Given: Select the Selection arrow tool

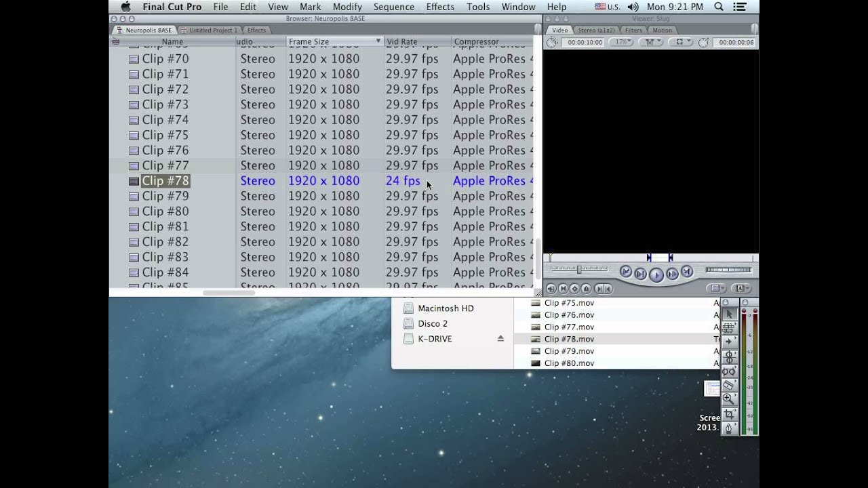Looking at the screenshot, I should pyautogui.click(x=729, y=314).
